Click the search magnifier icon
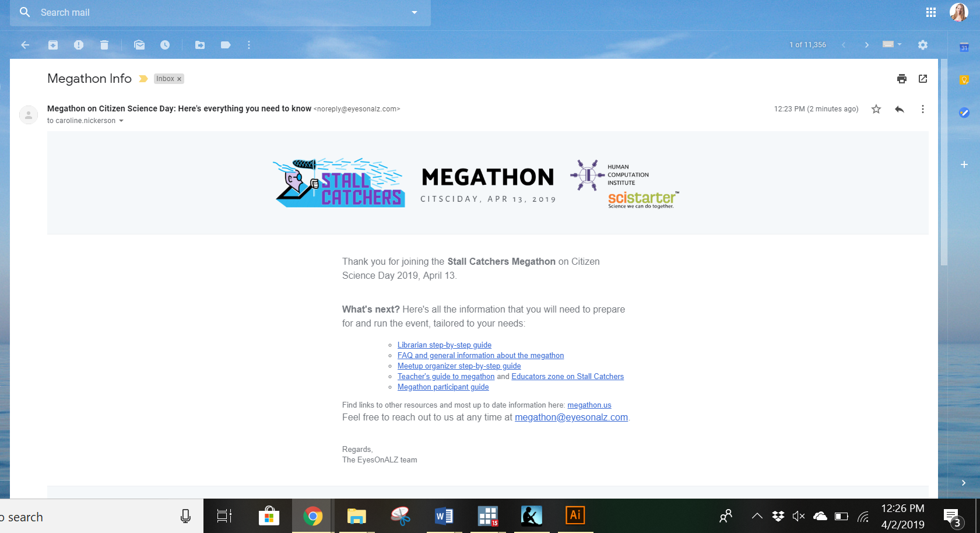The image size is (980, 533). click(24, 12)
